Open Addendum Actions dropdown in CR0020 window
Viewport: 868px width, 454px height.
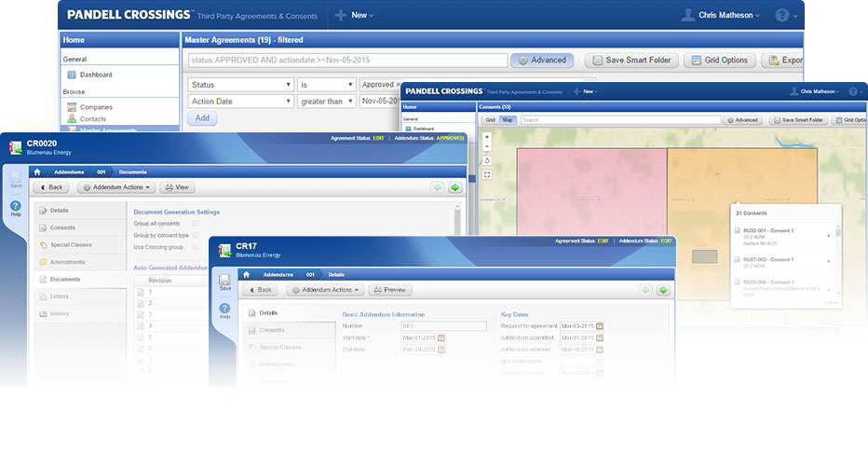pyautogui.click(x=116, y=187)
